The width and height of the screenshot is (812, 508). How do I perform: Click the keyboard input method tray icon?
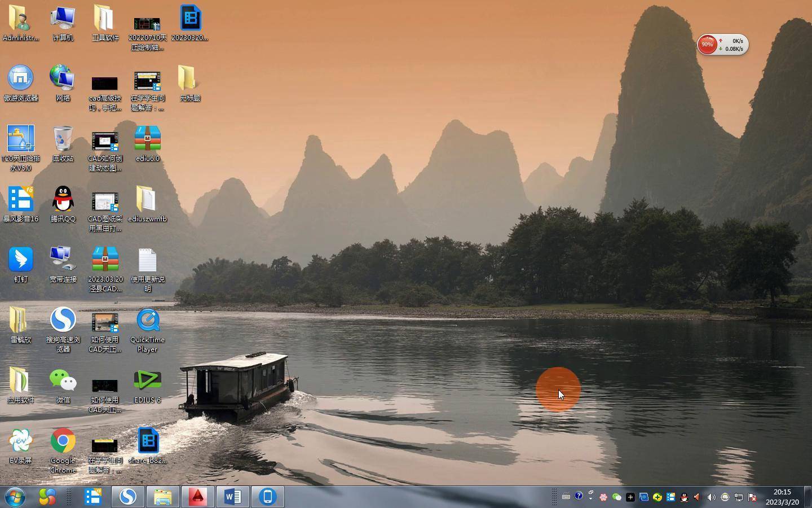pyautogui.click(x=566, y=497)
